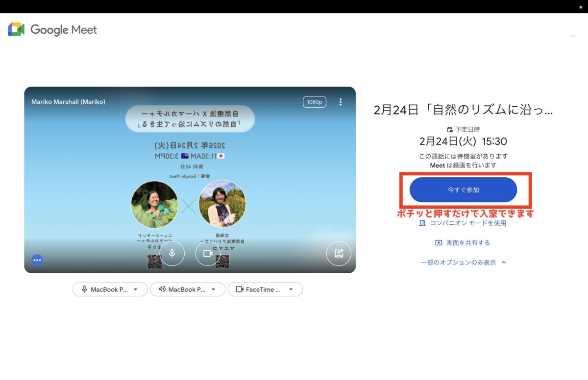Mute the microphone in the preview
This screenshot has width=588, height=380.
172,253
